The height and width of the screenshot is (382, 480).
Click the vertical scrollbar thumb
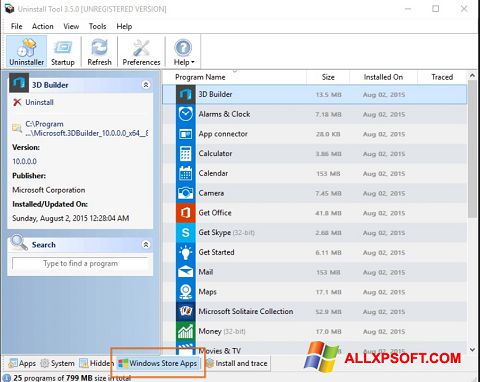coord(472,150)
